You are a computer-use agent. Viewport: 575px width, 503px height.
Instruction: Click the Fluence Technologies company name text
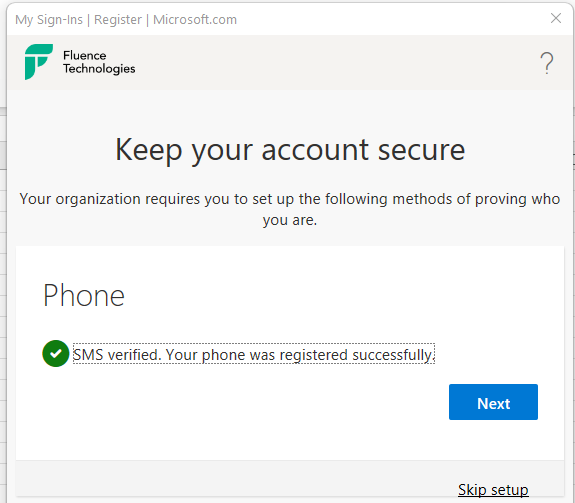[99, 62]
